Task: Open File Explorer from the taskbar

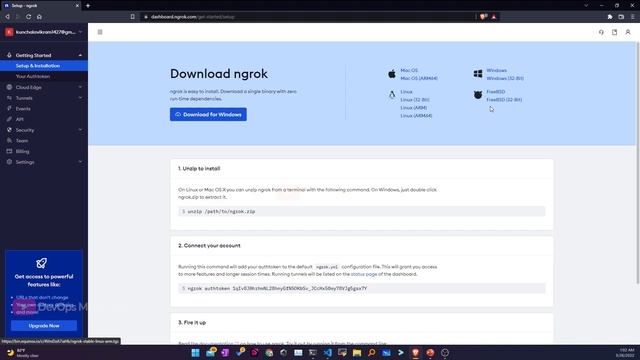Action: (x=357, y=353)
